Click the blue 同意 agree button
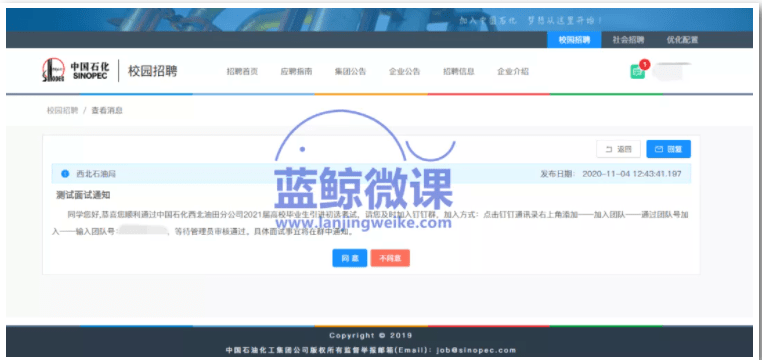 pos(349,258)
